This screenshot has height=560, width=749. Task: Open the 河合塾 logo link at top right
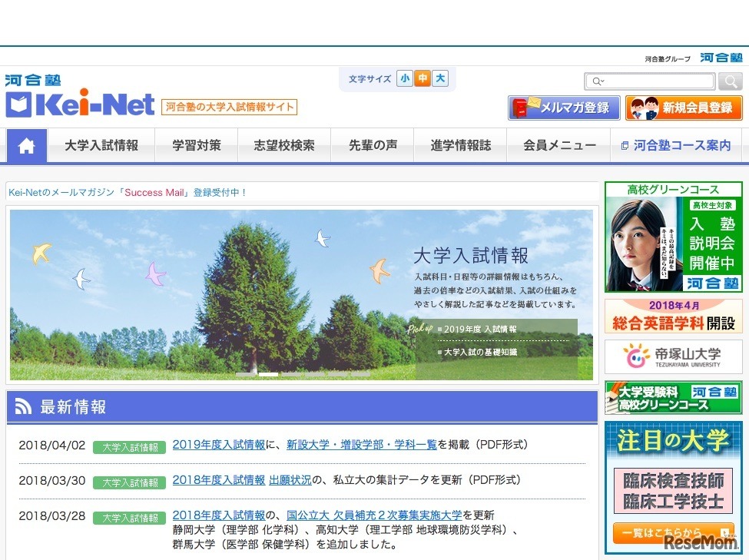pyautogui.click(x=721, y=57)
